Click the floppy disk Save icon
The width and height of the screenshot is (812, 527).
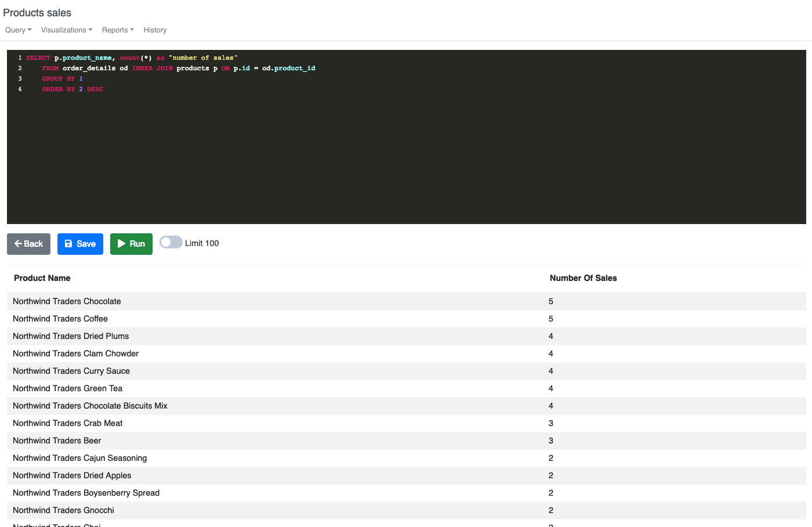tap(68, 244)
